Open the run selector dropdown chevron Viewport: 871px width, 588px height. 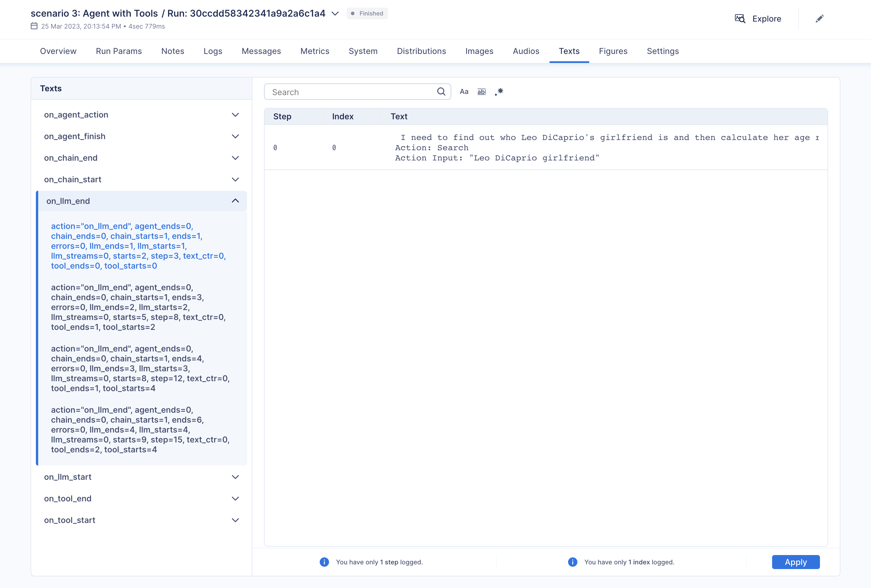tap(335, 13)
